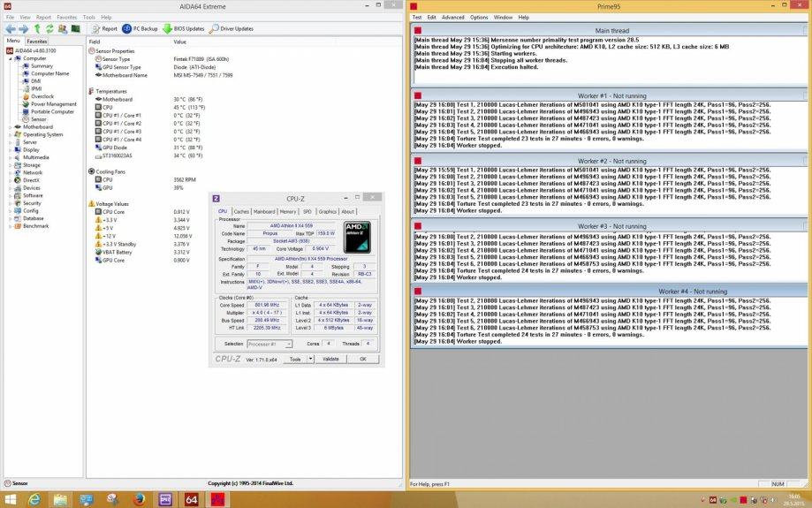Open the Processor #1 selection dropdown
This screenshot has width=812, height=508.
pos(269,344)
